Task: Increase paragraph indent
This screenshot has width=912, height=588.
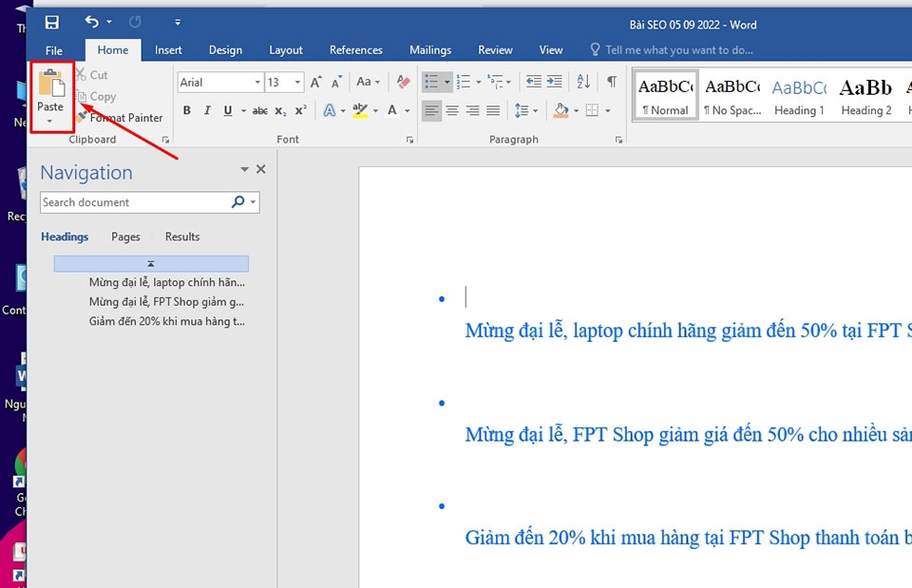Action: [554, 82]
